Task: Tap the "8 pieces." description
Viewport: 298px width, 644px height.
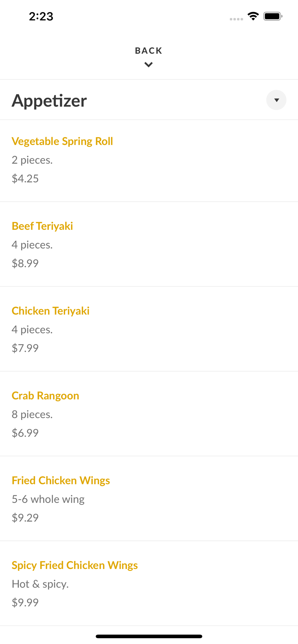Action: click(32, 414)
